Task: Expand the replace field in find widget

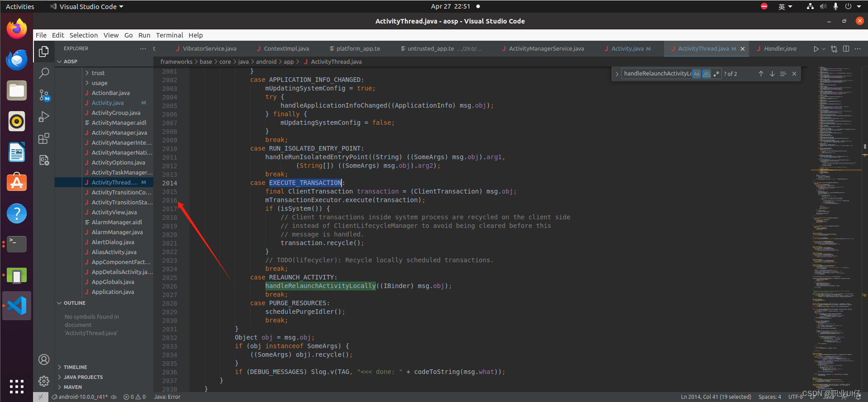Action: click(x=617, y=74)
